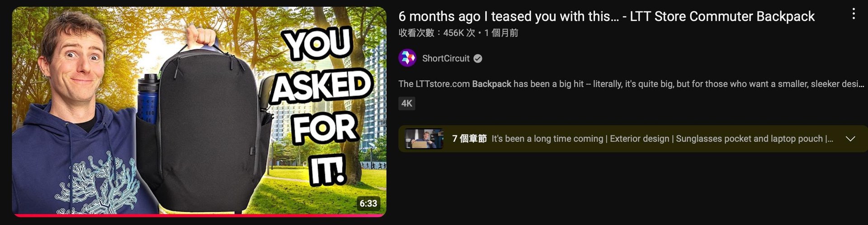Click the verified checkmark badge beside ShortCircuit
Screen dimensions: 868x225
pyautogui.click(x=478, y=58)
